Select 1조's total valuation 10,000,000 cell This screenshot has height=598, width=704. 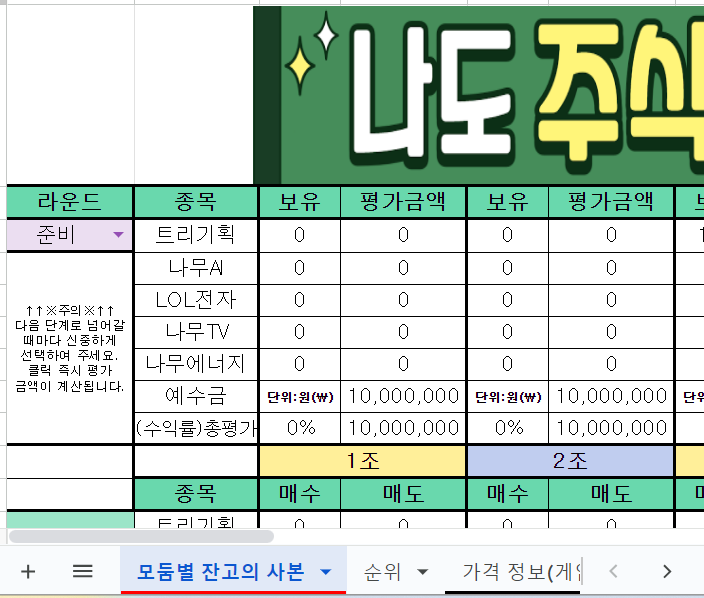(403, 428)
